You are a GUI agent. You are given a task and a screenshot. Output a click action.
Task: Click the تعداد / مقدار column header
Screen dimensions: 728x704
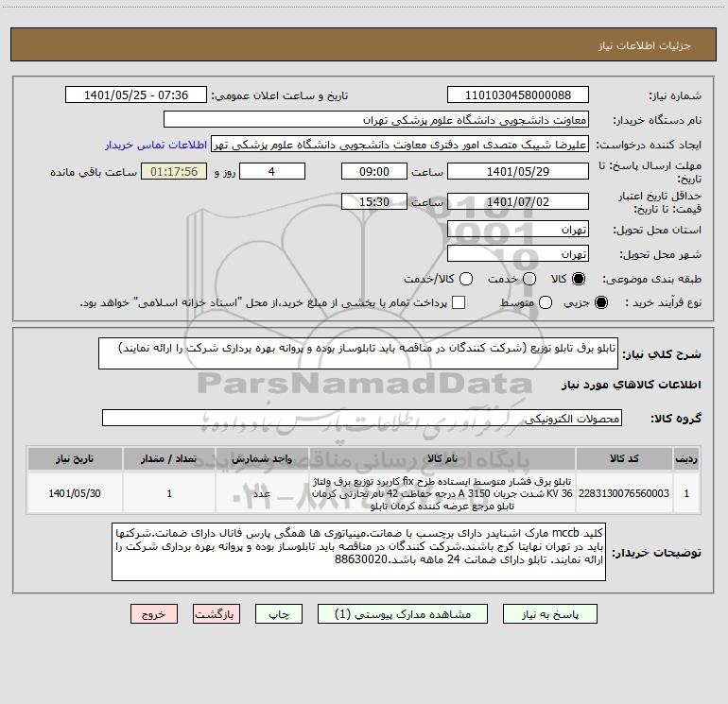pyautogui.click(x=169, y=458)
